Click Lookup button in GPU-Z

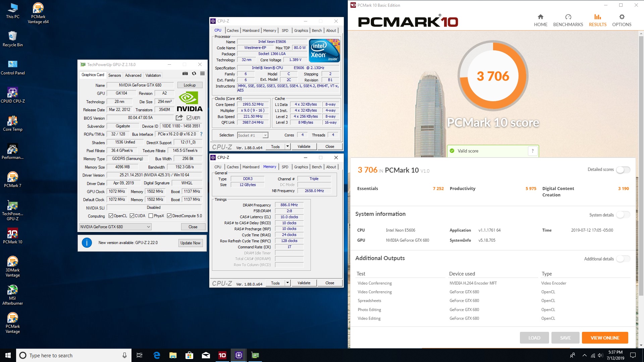pyautogui.click(x=190, y=85)
